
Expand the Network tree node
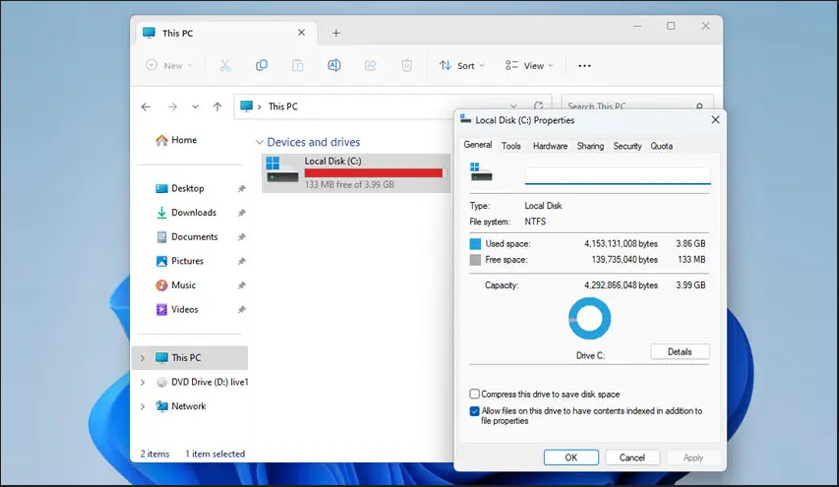(142, 407)
